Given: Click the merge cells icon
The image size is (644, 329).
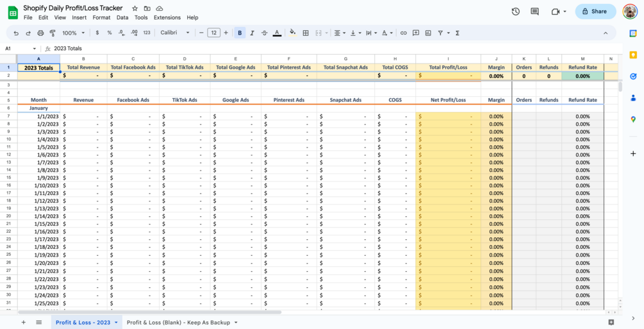Looking at the screenshot, I should pyautogui.click(x=318, y=33).
